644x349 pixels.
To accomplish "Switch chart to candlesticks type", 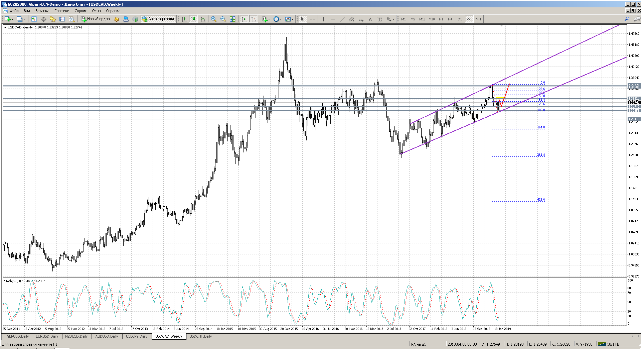I will (193, 19).
